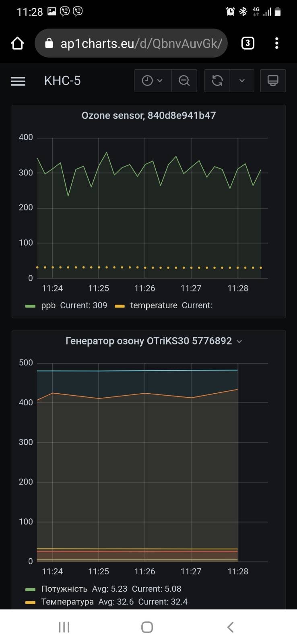The width and height of the screenshot is (297, 644).
Task: Click the КНС-5 dashboard title
Action: (62, 81)
